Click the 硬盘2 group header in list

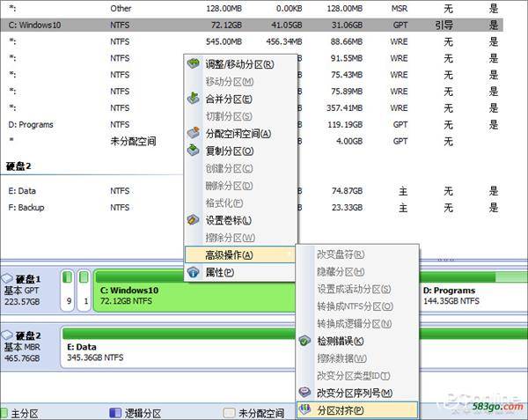point(18,166)
